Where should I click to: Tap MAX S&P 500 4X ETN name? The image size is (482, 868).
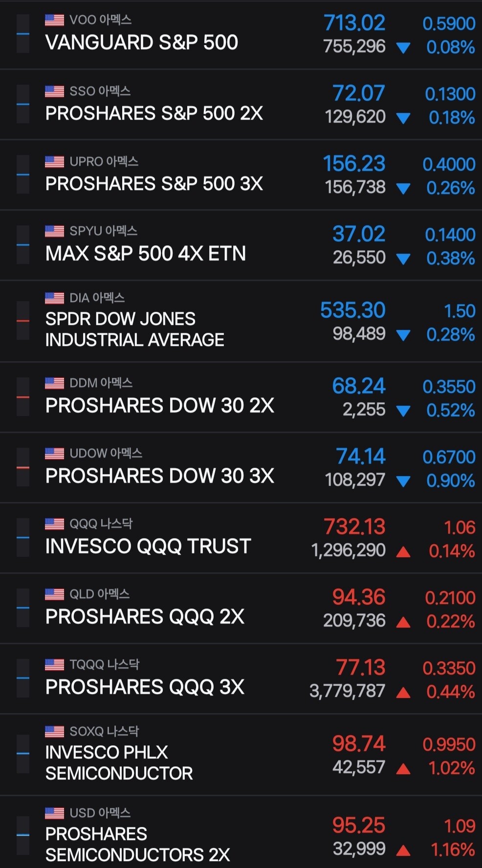146,254
